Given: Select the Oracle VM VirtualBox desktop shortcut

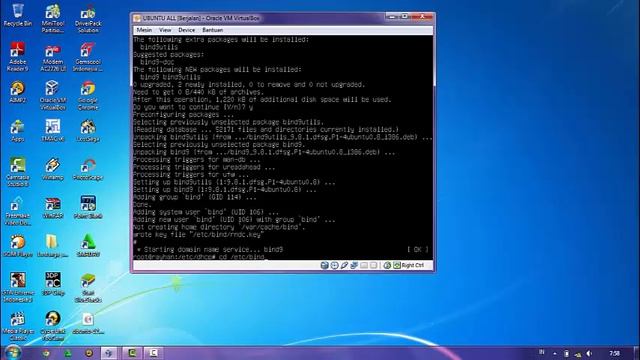Looking at the screenshot, I should coord(53,95).
